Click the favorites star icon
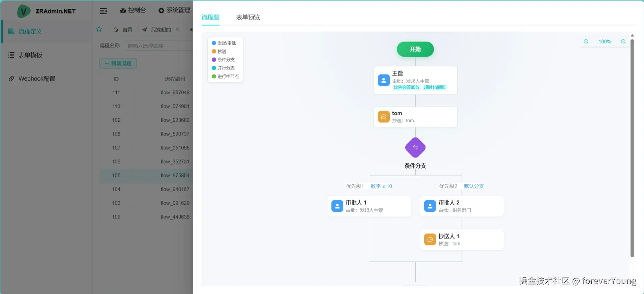Viewport: 644px width, 294px height. [99, 29]
